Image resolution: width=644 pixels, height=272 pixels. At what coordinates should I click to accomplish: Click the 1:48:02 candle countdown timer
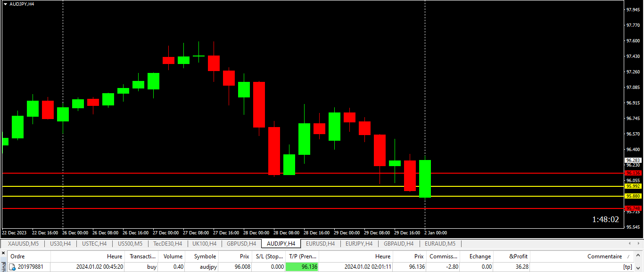tap(605, 219)
